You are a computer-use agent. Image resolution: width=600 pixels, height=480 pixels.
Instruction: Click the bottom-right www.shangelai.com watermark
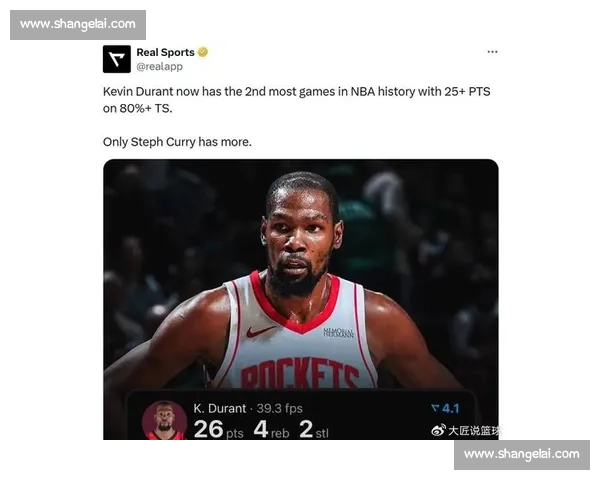(x=522, y=454)
